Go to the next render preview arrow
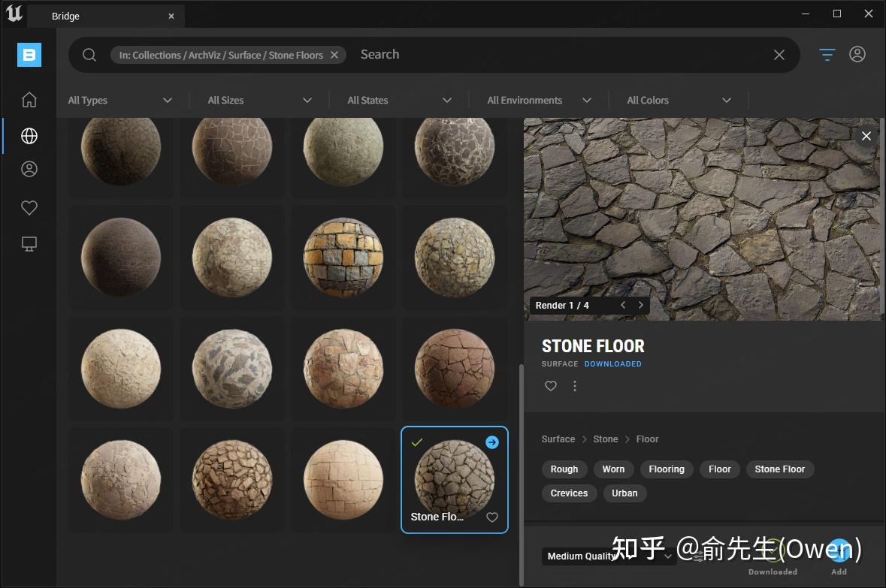886x588 pixels. [641, 306]
